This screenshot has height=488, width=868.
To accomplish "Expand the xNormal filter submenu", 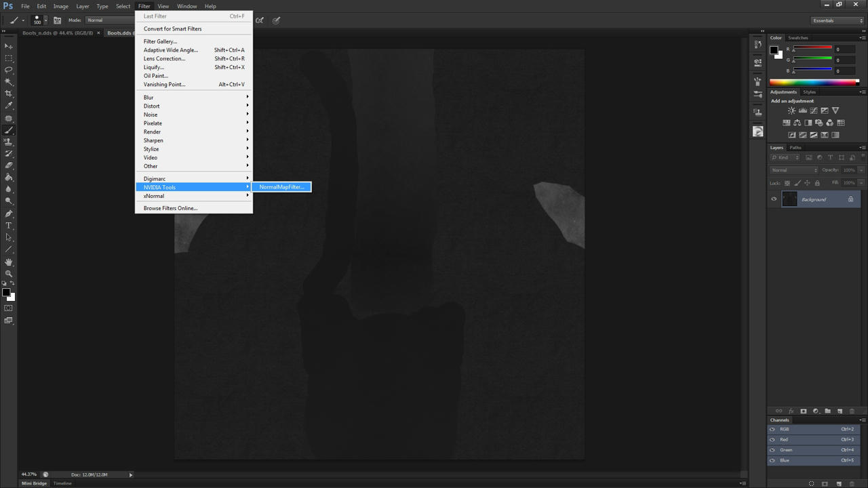I will 193,196.
